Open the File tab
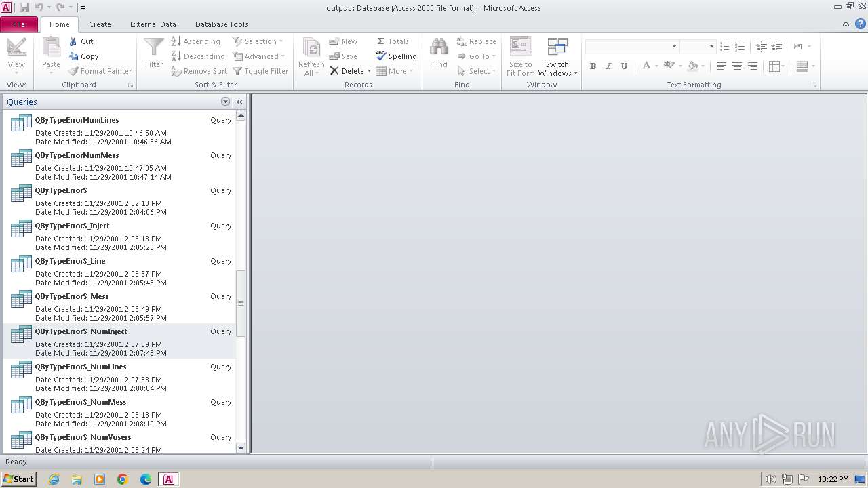Image resolution: width=868 pixels, height=488 pixels. click(x=19, y=24)
